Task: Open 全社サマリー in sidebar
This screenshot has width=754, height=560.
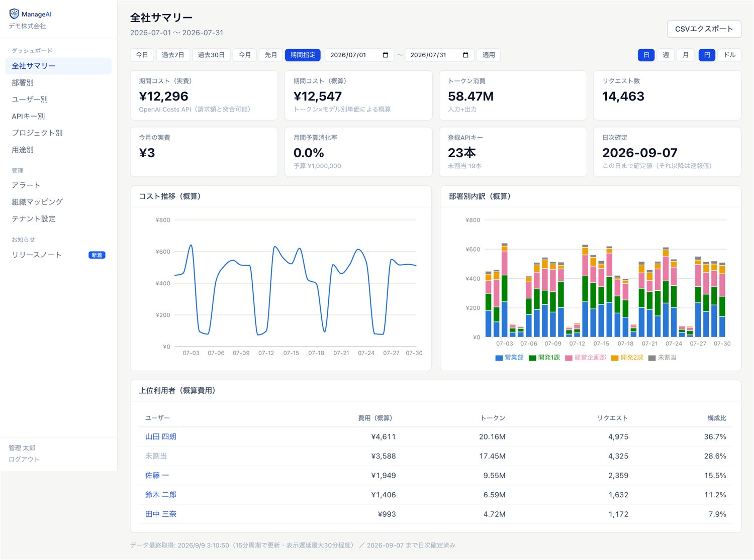Action: (x=58, y=66)
